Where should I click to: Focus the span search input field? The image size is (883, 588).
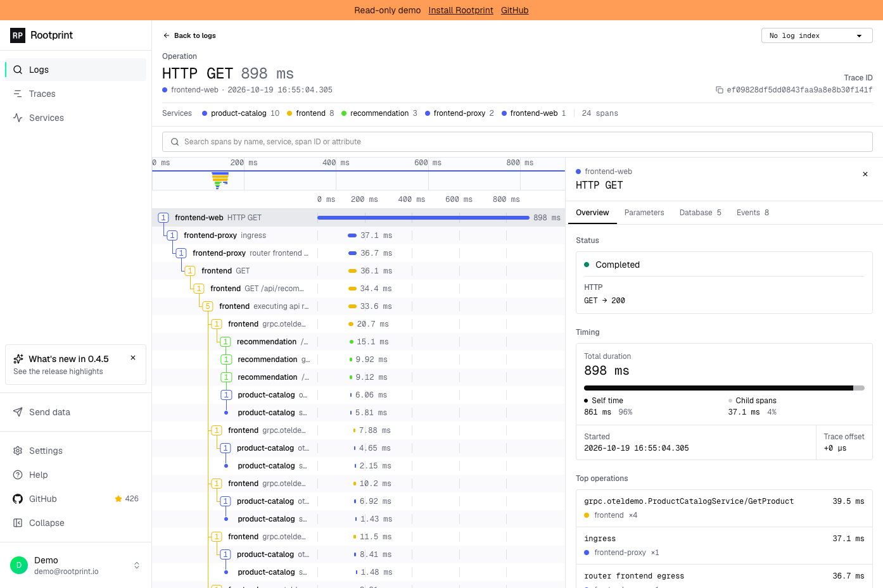518,142
